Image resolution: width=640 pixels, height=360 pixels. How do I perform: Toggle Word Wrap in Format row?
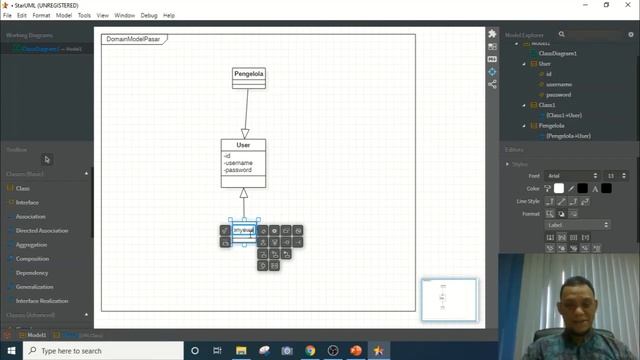tap(573, 213)
